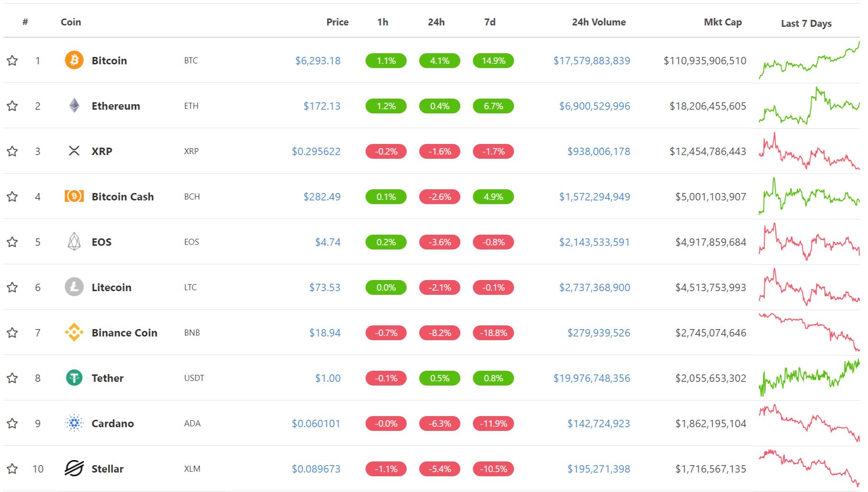
Task: Open Ethereum 7-day sparkline chart
Action: click(809, 106)
